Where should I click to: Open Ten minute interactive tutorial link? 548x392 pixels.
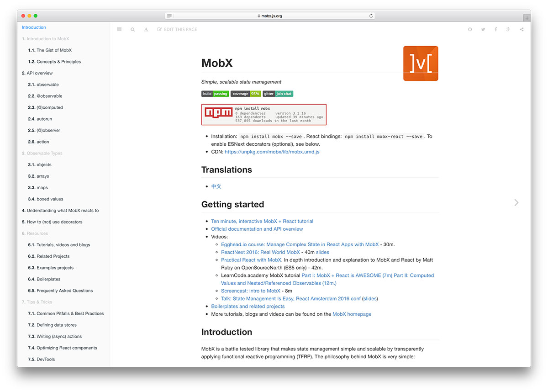pyautogui.click(x=262, y=221)
